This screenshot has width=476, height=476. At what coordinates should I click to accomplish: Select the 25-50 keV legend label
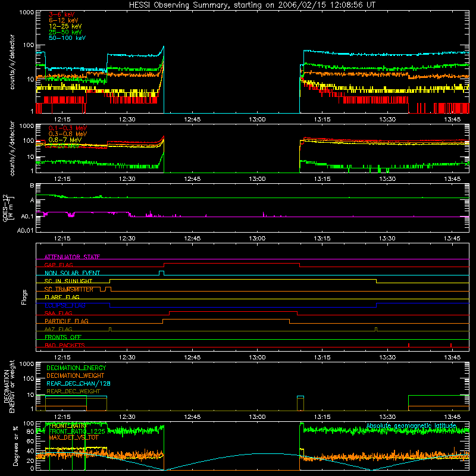point(65,32)
